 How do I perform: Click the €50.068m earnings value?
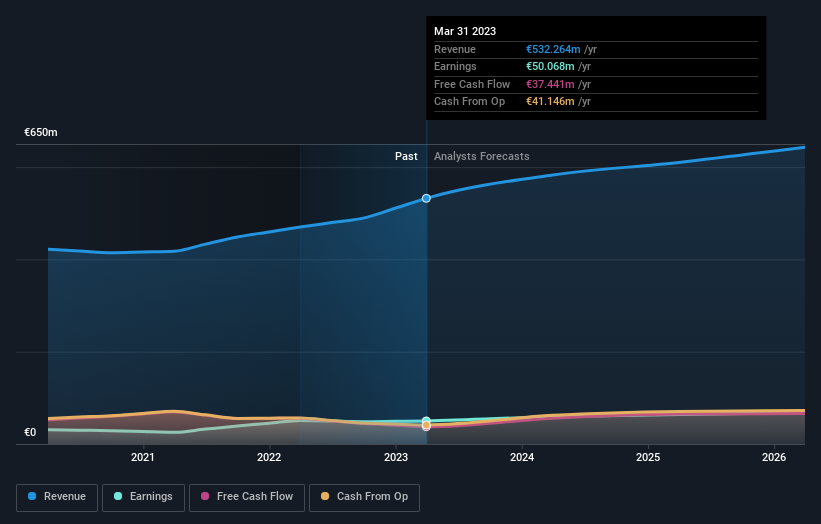tap(550, 66)
